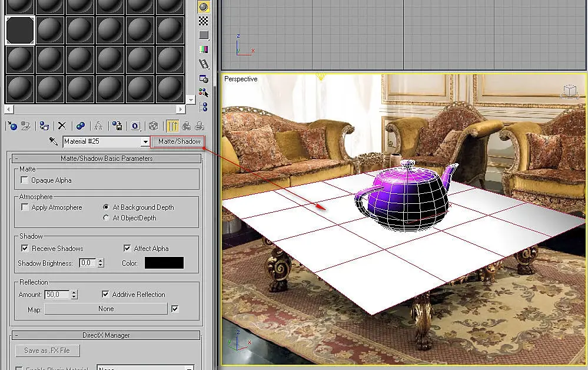This screenshot has width=588, height=370.
Task: Click Select by Material icon
Action: [x=204, y=92]
